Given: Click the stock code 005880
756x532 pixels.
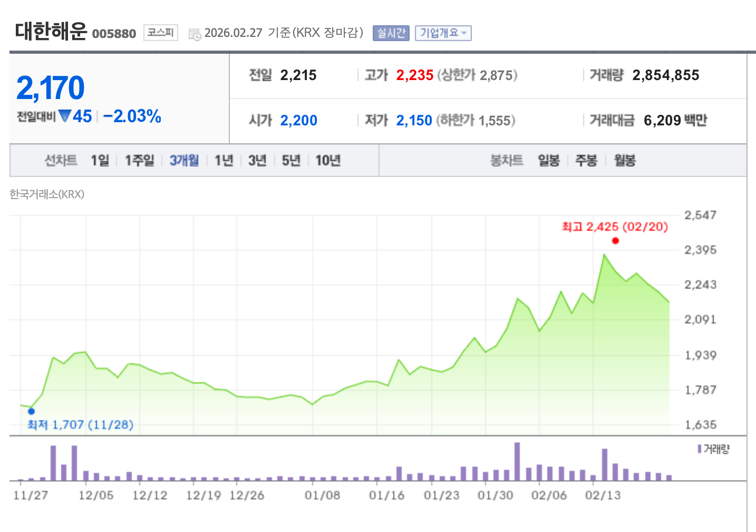Looking at the screenshot, I should (x=114, y=34).
